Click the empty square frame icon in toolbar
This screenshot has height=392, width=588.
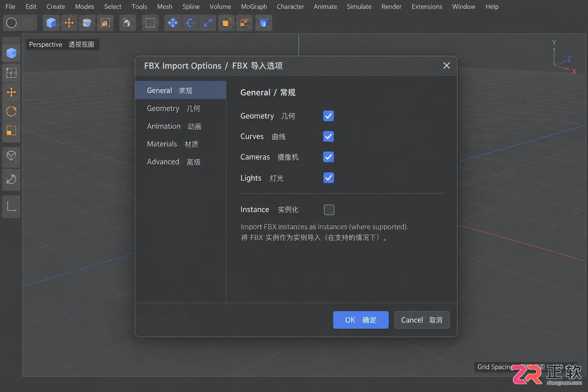point(150,23)
